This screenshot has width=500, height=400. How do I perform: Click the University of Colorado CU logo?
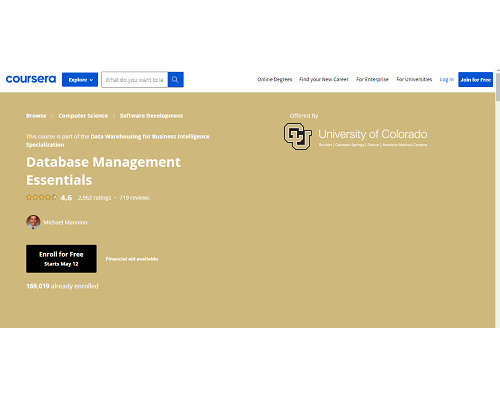pos(298,136)
